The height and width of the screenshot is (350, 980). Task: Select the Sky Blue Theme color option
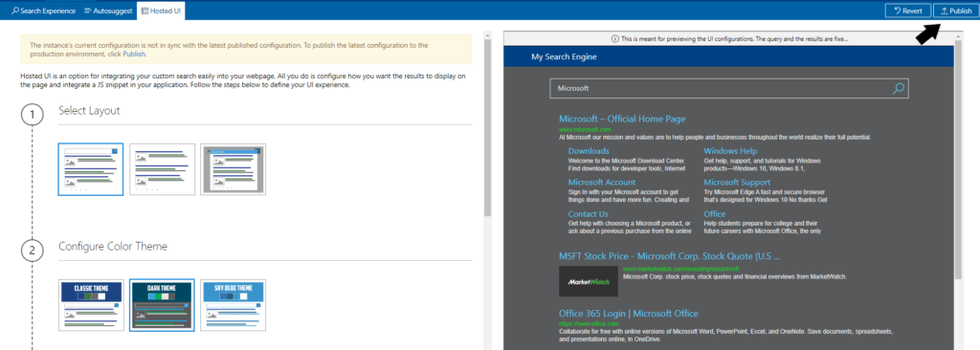click(x=234, y=305)
